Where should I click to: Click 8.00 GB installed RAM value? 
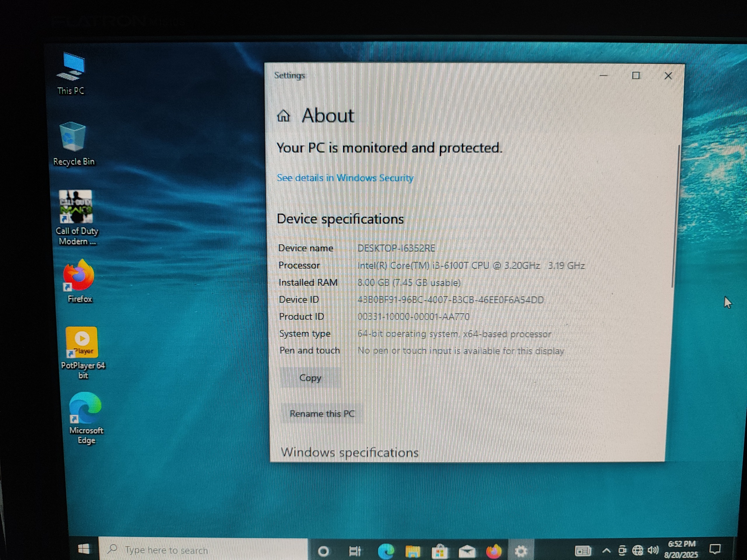coord(409,283)
